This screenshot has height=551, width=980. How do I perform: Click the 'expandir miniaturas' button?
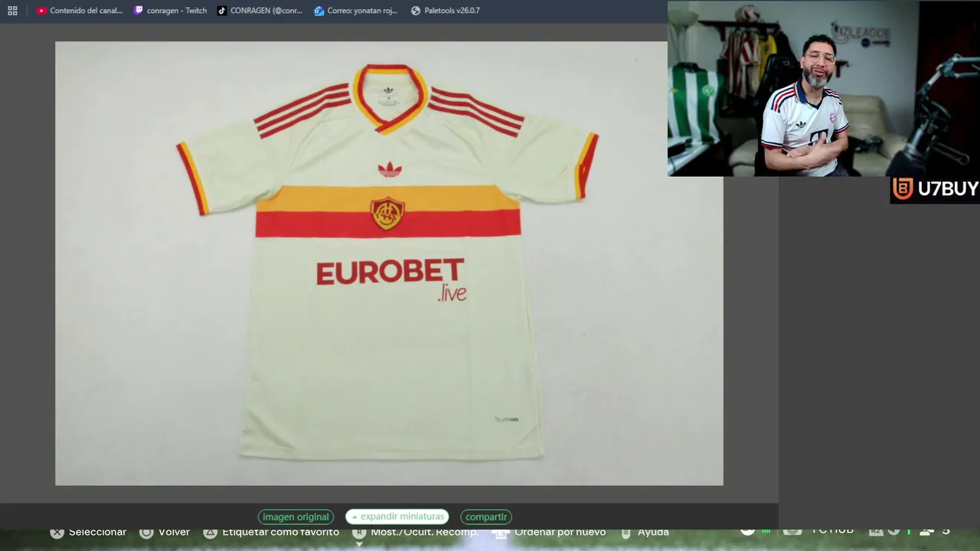397,517
